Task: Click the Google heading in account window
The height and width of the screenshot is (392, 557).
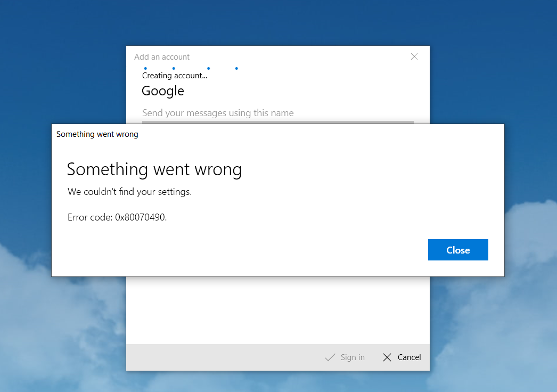Action: click(x=163, y=91)
